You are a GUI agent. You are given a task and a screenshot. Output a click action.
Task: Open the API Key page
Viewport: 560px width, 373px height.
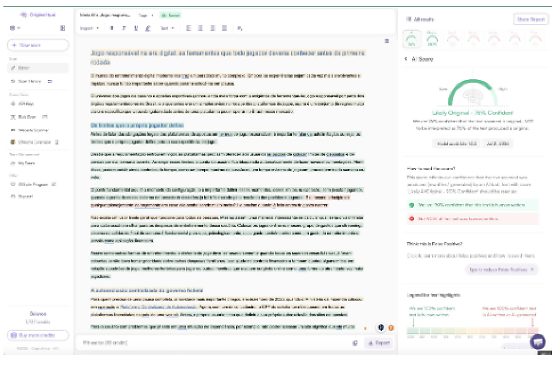point(22,104)
